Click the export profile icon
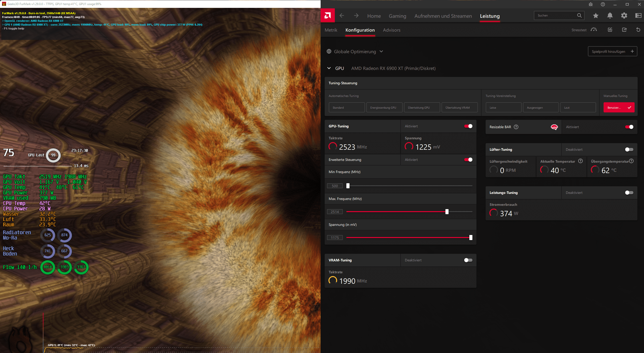Screen dimensions: 644x353 (x=624, y=30)
